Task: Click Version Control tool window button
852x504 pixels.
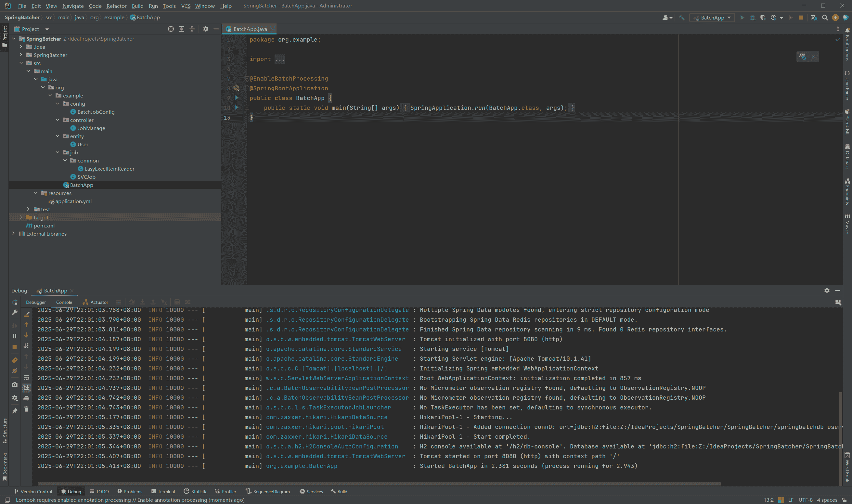Action: pos(33,491)
